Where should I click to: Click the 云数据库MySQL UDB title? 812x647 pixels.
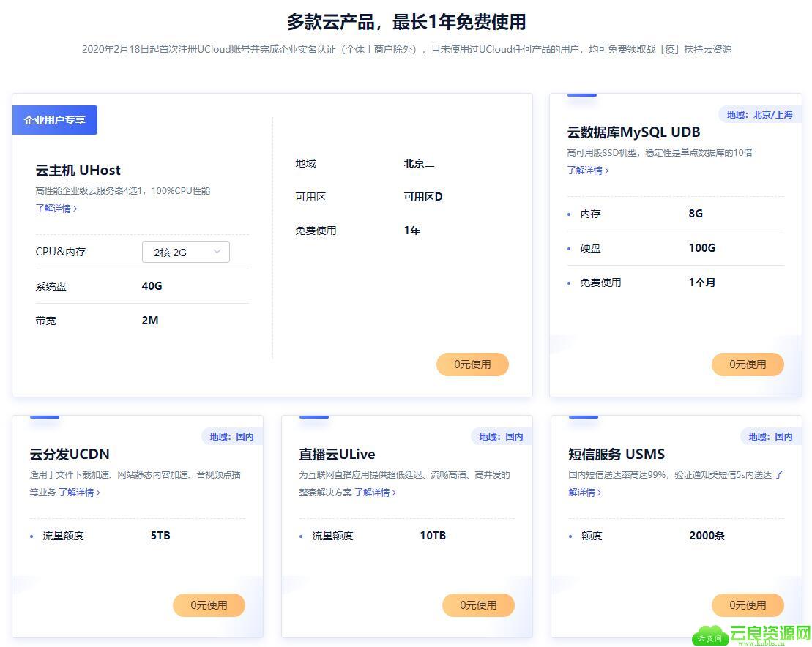[x=633, y=132]
